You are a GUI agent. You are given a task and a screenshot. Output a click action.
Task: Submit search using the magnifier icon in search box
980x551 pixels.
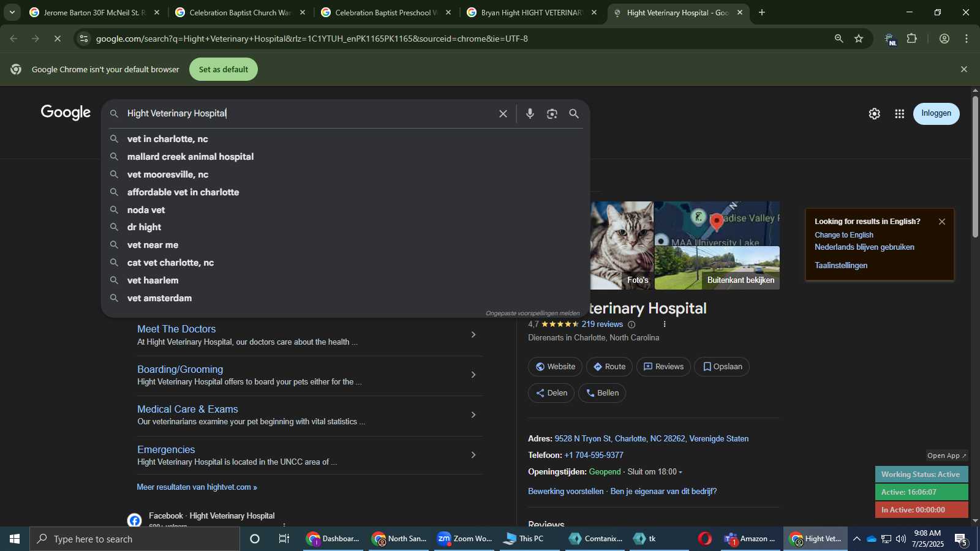[x=574, y=114]
